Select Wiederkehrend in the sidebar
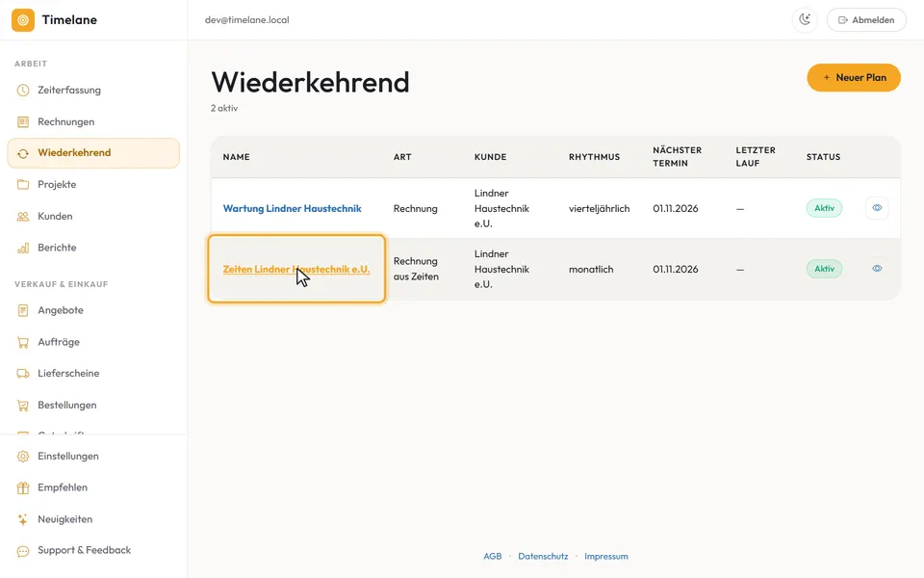Screen dimensions: 924x578 tap(93, 153)
